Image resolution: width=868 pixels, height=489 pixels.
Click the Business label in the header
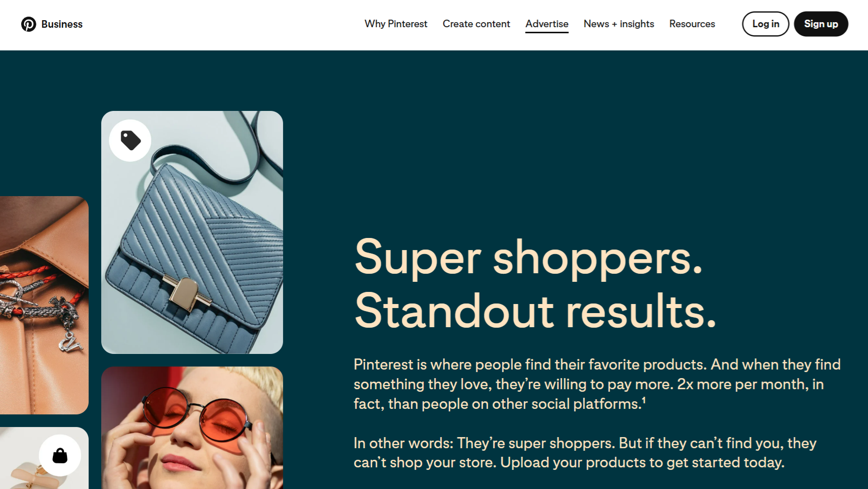[62, 24]
